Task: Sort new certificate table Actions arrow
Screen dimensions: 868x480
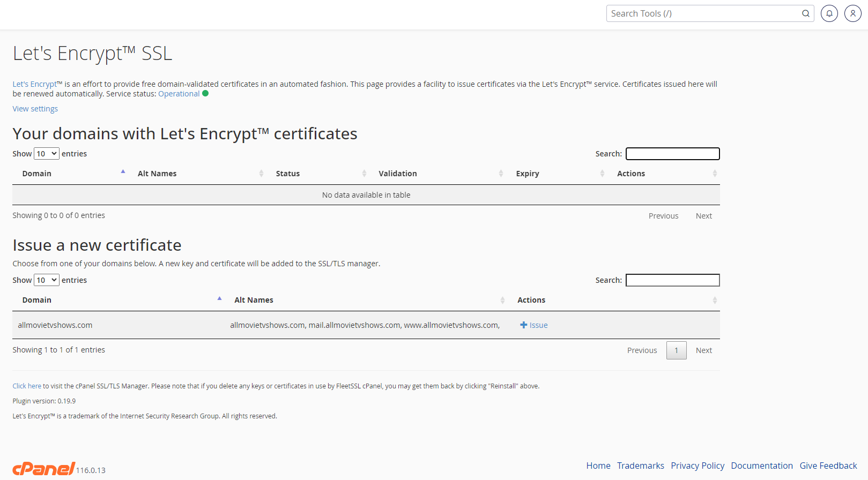Action: [715, 300]
